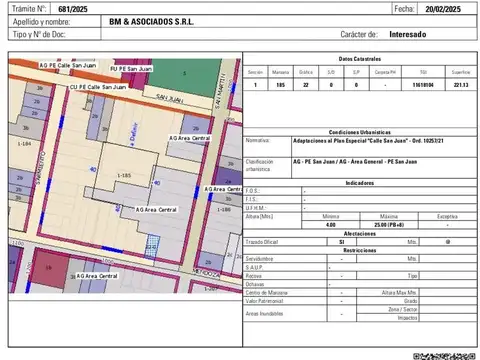This screenshot has width=480, height=360.
Task: Click the 'CU PE Calle San Juan' map label
Action: (98, 87)
